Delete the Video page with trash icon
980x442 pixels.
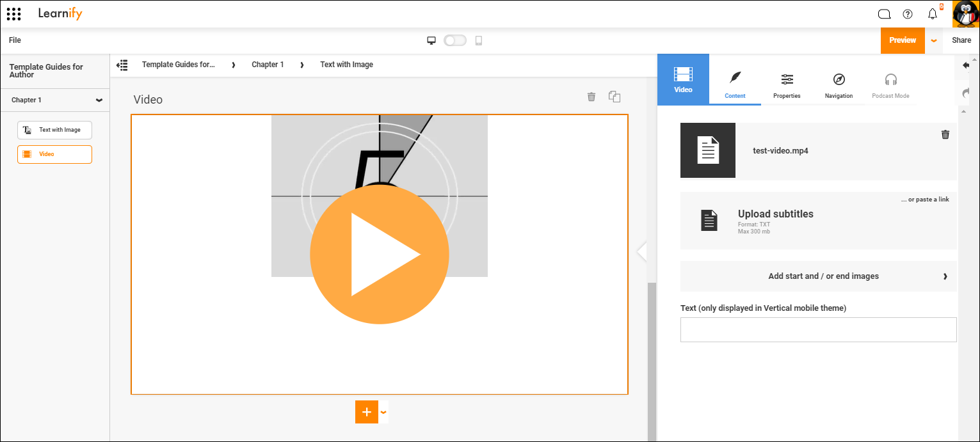coord(591,97)
